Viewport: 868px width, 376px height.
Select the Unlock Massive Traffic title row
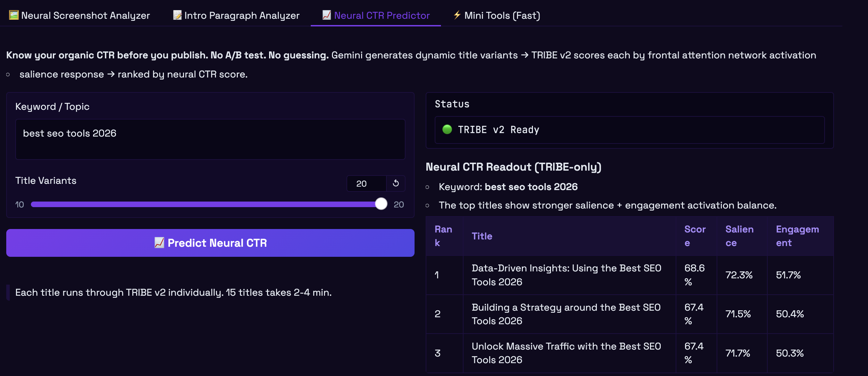pyautogui.click(x=566, y=353)
